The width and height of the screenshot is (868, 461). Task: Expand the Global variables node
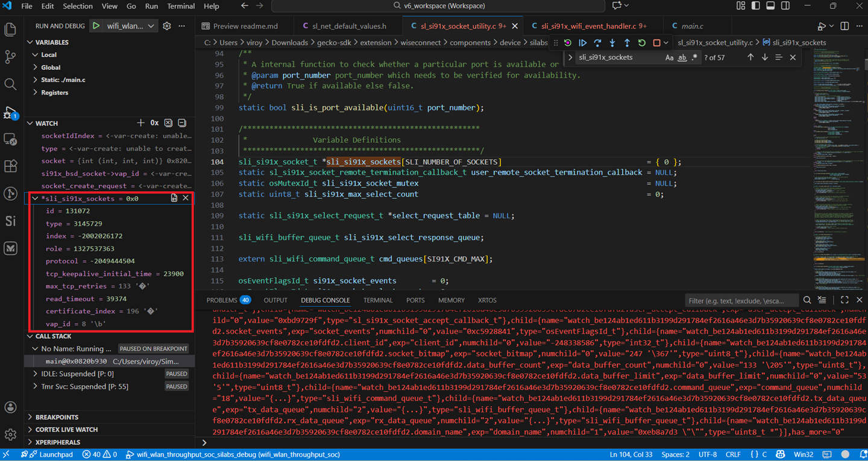click(x=50, y=67)
